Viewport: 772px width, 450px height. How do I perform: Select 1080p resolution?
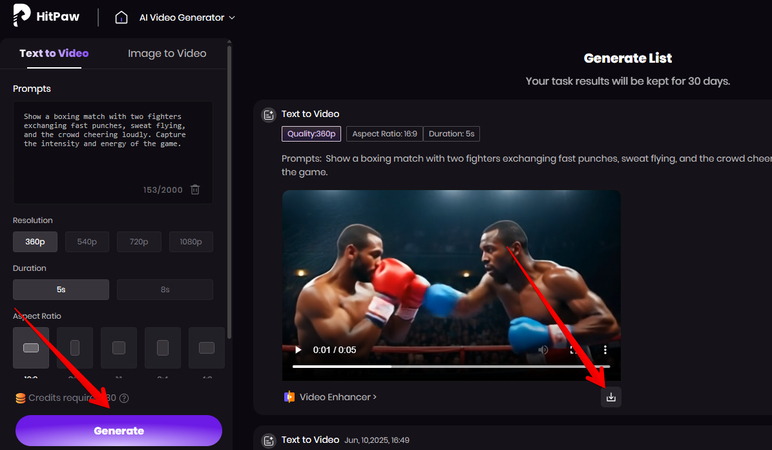[x=191, y=242]
